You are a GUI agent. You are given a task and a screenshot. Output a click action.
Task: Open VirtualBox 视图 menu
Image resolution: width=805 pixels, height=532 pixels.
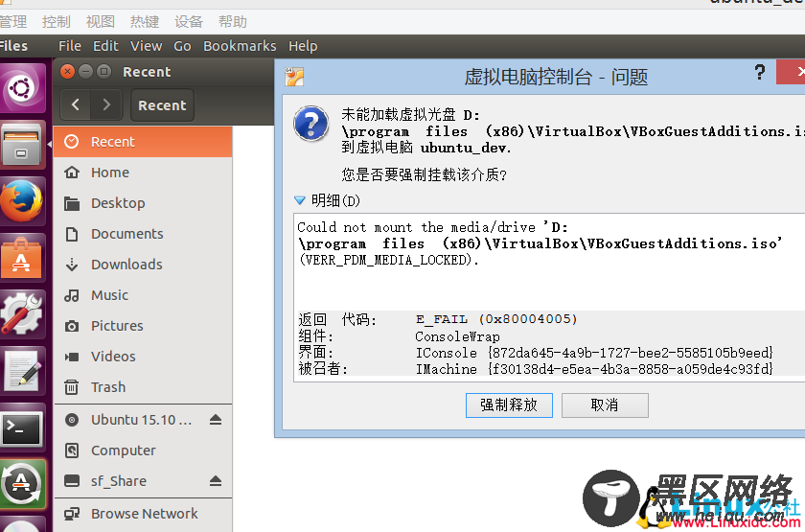pos(100,21)
